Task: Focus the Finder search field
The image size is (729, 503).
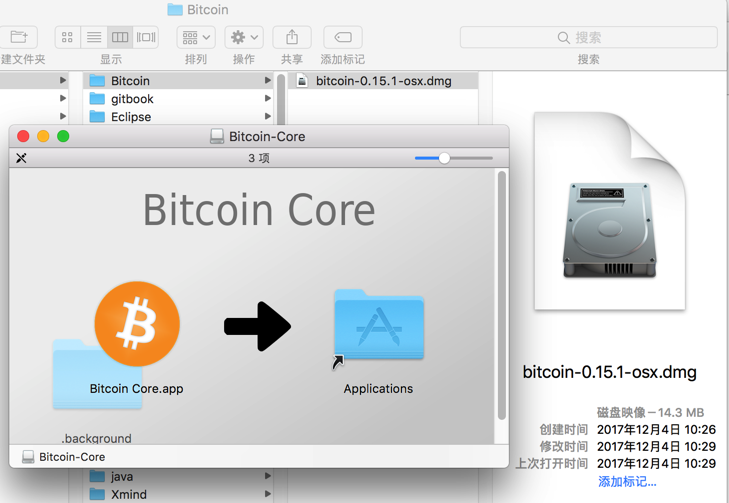Action: [589, 37]
